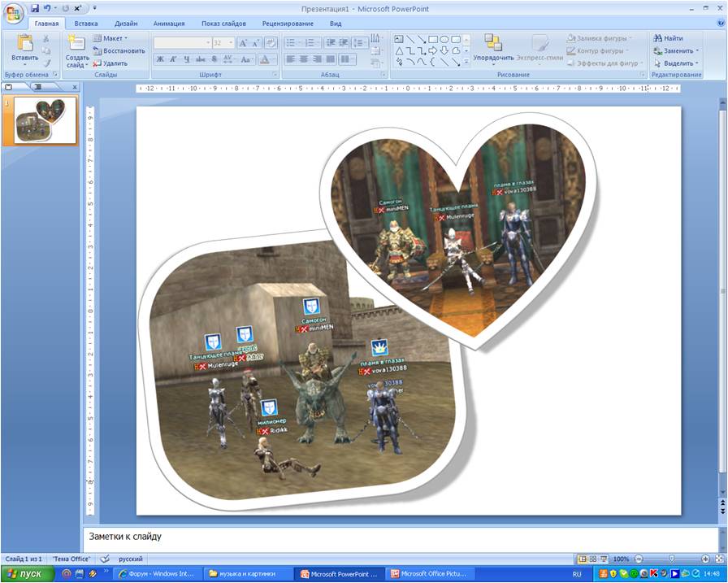This screenshot has height=583, width=728.
Task: Increase font size with the large A icon
Action: [x=243, y=43]
